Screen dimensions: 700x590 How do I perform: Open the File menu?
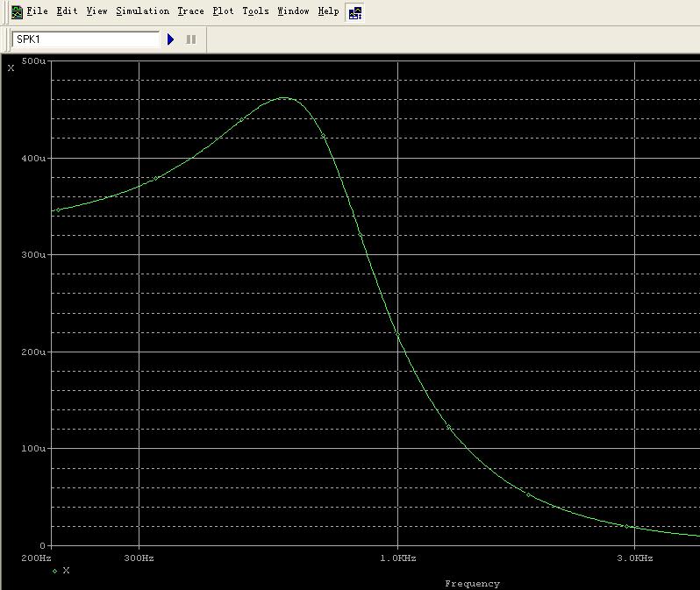[x=37, y=11]
